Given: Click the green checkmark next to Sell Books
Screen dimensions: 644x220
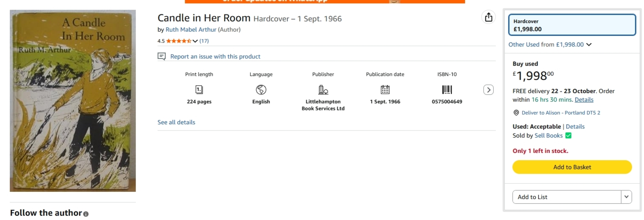Looking at the screenshot, I should coord(568,136).
